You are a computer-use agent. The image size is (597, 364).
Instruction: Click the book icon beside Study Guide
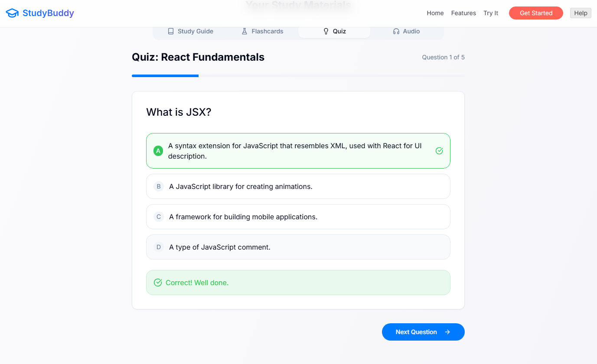click(x=171, y=31)
